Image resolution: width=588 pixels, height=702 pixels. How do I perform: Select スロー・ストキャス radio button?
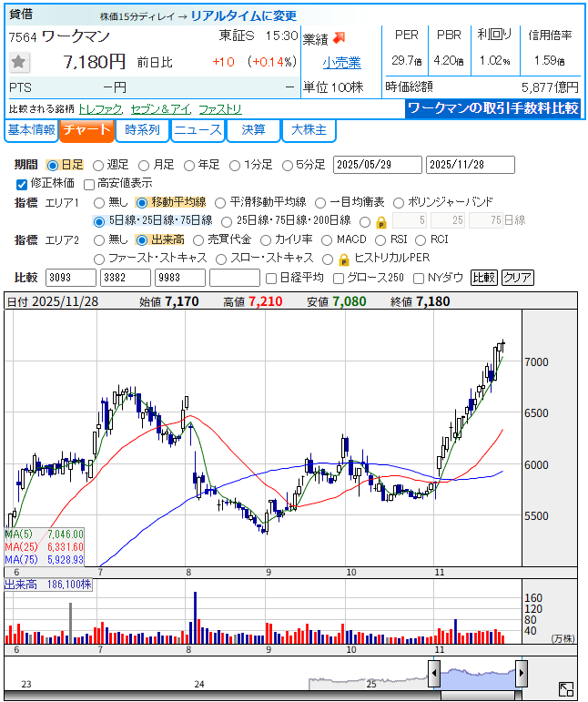[221, 259]
